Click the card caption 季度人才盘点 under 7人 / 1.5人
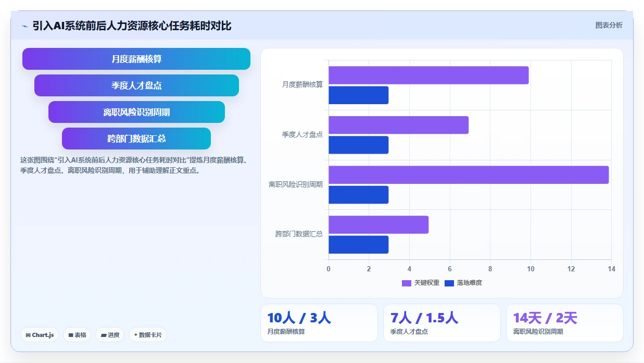Screen dimensions: 644x363 (409, 331)
